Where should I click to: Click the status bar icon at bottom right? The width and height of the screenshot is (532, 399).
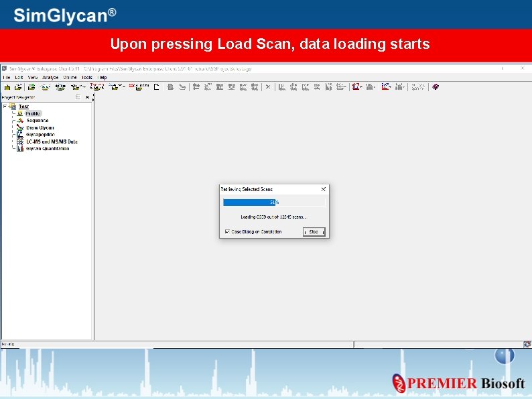(527, 344)
